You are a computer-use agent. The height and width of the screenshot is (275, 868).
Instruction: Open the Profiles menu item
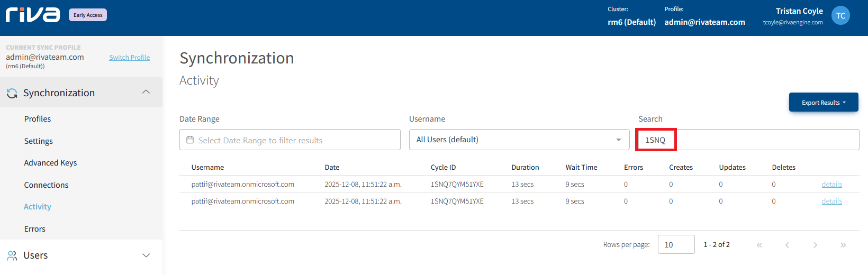point(38,119)
